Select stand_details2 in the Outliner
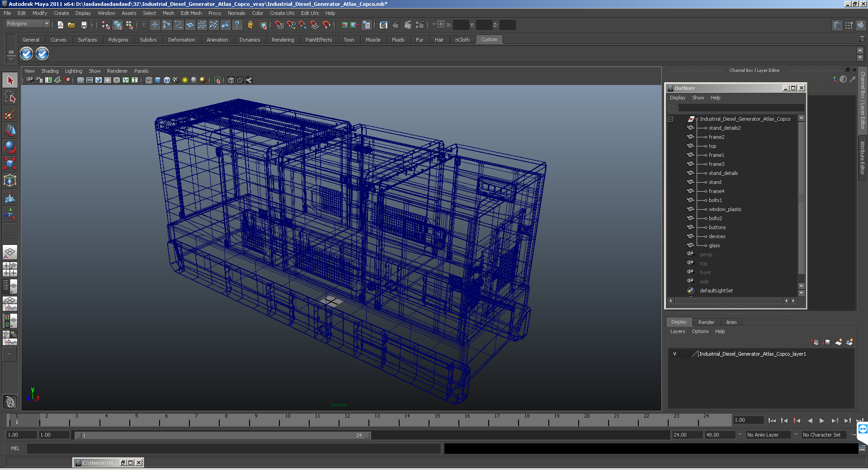This screenshot has height=470, width=868. point(724,128)
